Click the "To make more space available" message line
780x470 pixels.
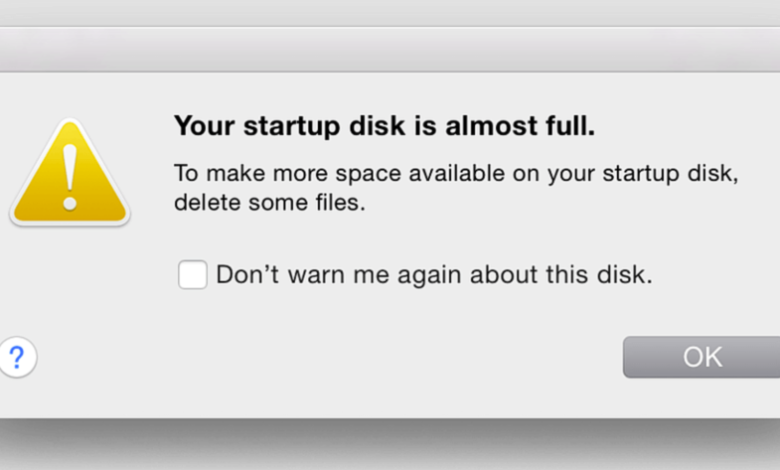455,172
